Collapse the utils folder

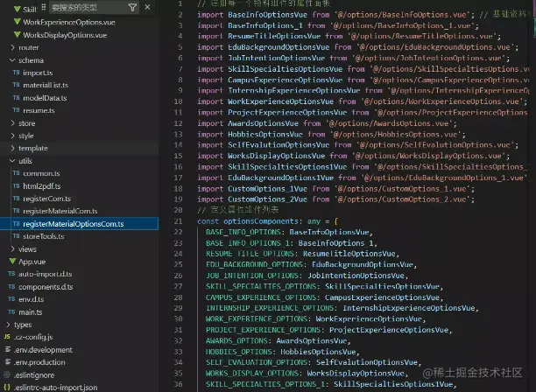pos(25,161)
